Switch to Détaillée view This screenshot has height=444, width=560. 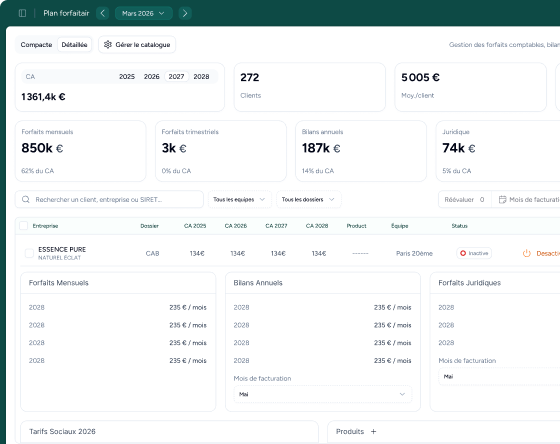pyautogui.click(x=74, y=45)
